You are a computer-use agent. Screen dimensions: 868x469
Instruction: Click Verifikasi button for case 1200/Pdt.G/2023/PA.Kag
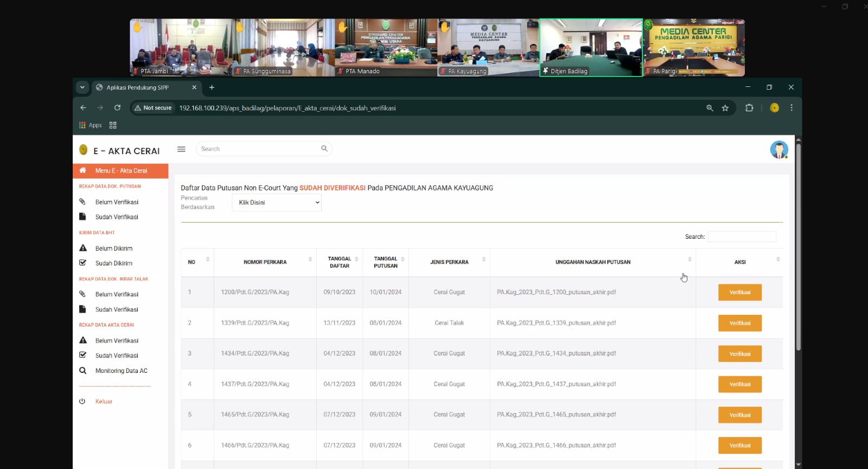tap(739, 293)
